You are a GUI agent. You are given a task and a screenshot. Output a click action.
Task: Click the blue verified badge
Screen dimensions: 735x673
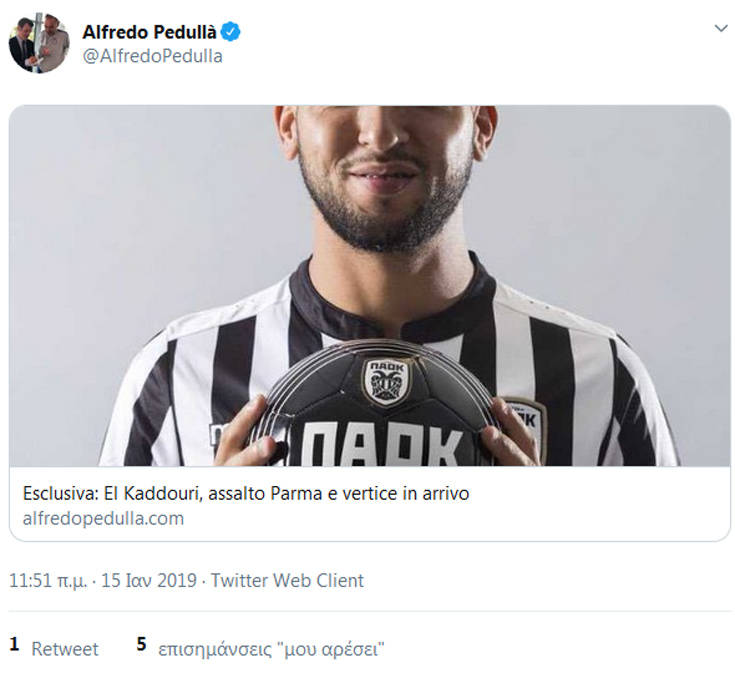tap(231, 32)
